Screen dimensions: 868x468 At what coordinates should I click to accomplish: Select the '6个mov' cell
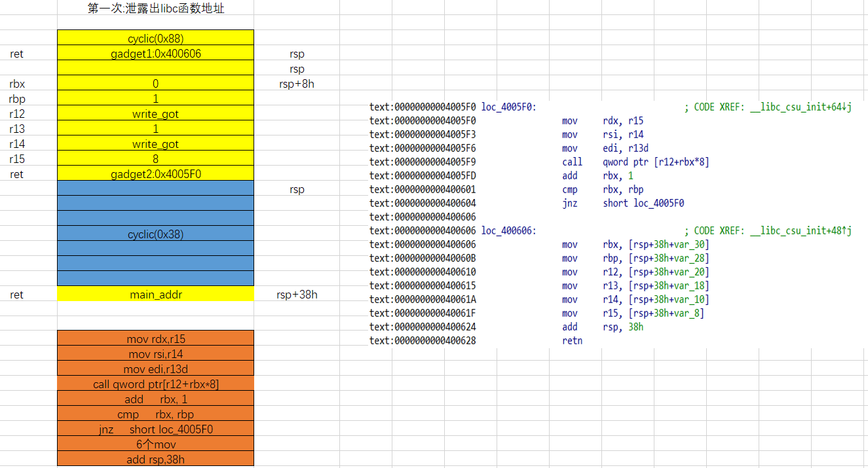156,444
